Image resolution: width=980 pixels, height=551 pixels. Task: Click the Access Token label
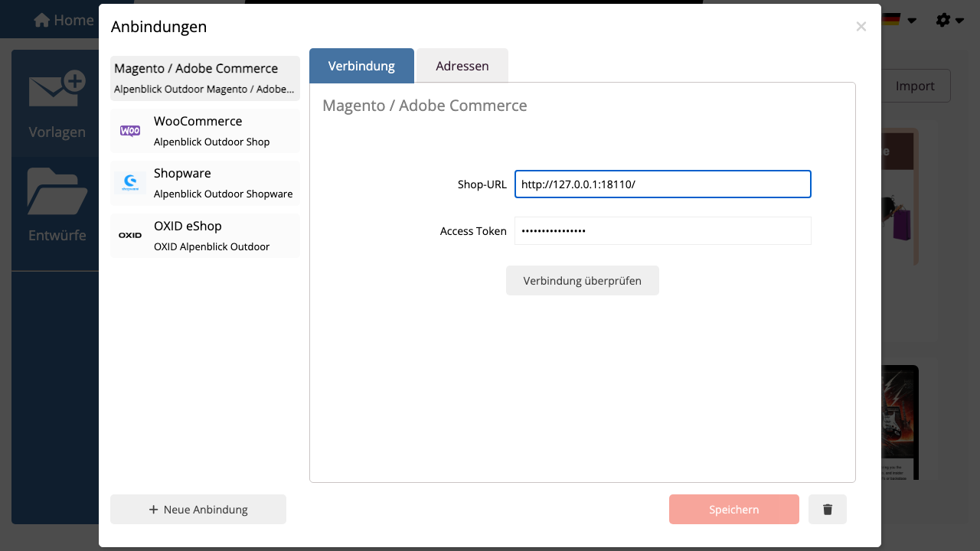(x=473, y=231)
